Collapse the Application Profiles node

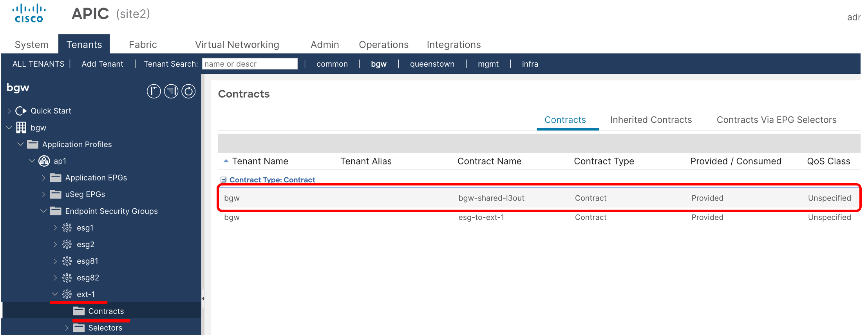(20, 144)
